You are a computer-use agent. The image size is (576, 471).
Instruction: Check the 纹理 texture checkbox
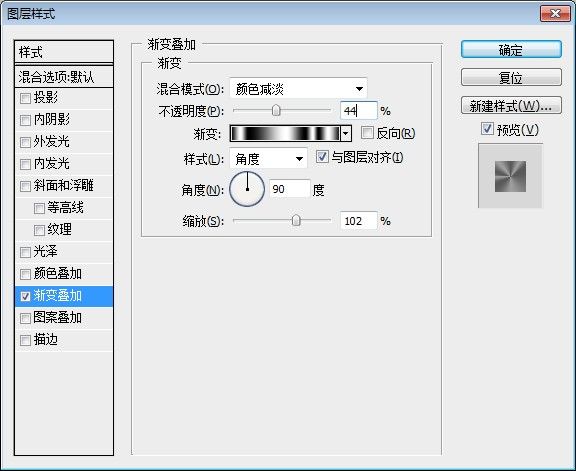click(39, 231)
